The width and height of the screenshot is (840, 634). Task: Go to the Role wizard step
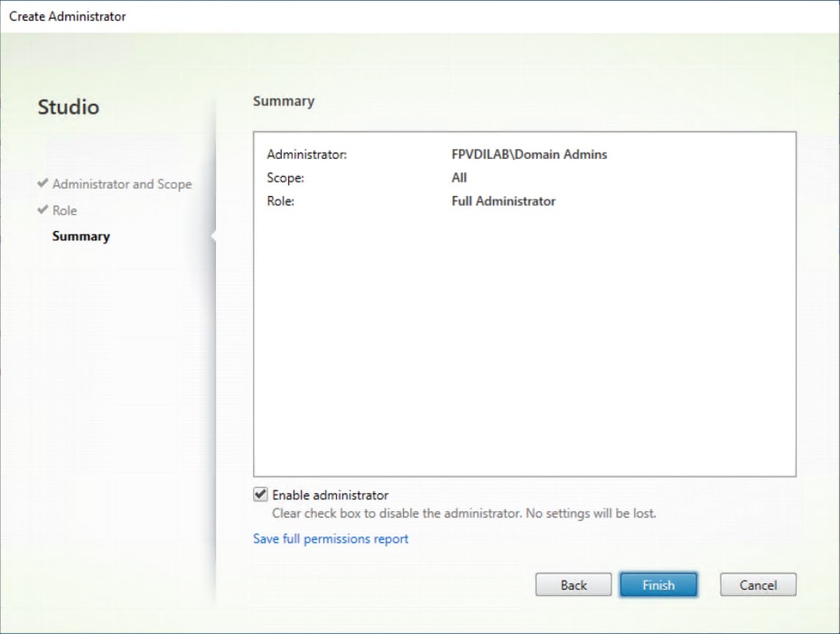click(65, 210)
